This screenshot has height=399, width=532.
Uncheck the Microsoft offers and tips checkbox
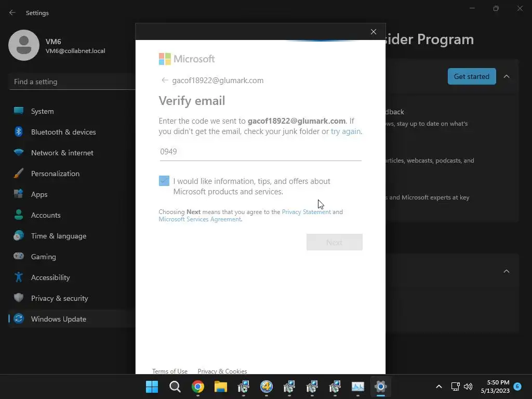coord(164,180)
